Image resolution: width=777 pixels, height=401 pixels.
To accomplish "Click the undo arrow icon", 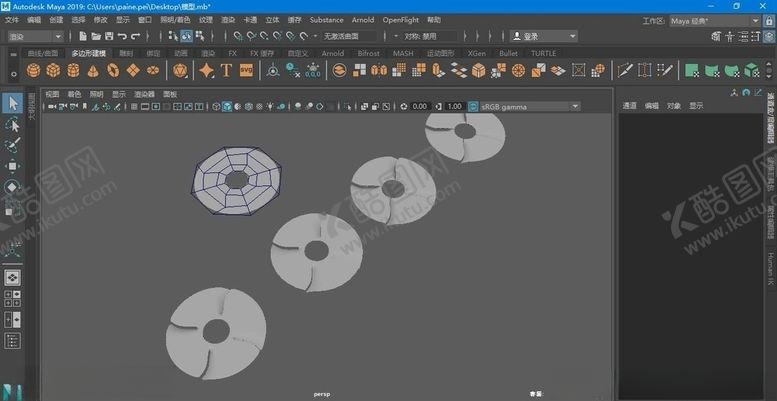I will [x=122, y=37].
